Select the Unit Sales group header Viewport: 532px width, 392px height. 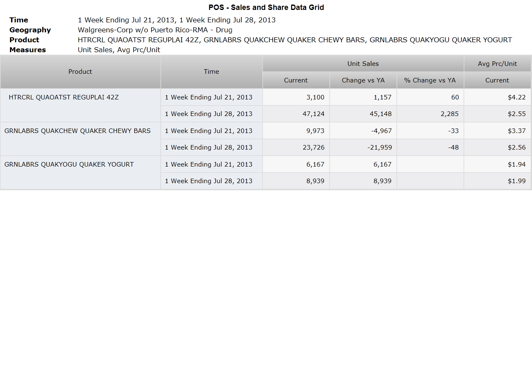pyautogui.click(x=363, y=63)
